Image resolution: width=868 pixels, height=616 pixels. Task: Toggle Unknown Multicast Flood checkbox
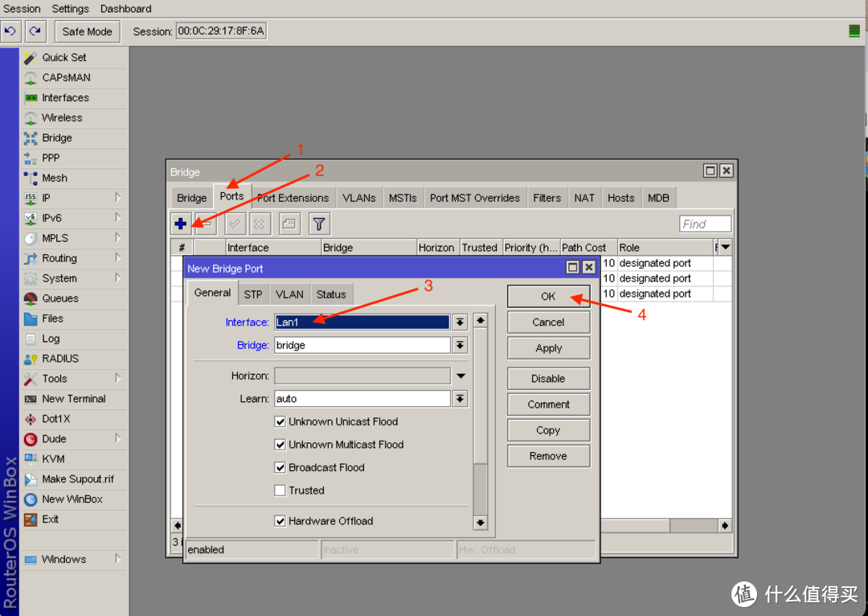tap(280, 445)
